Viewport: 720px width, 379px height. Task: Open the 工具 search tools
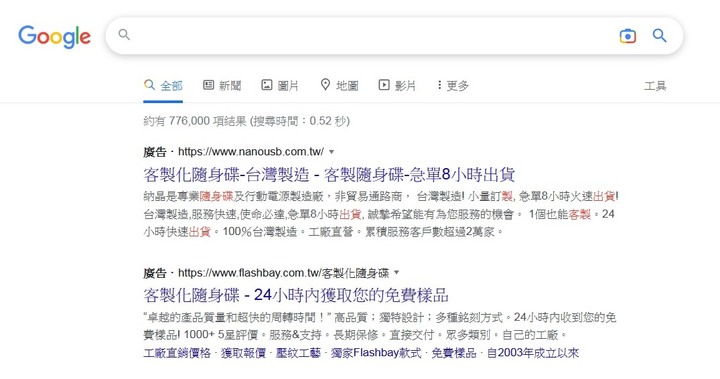coord(655,86)
